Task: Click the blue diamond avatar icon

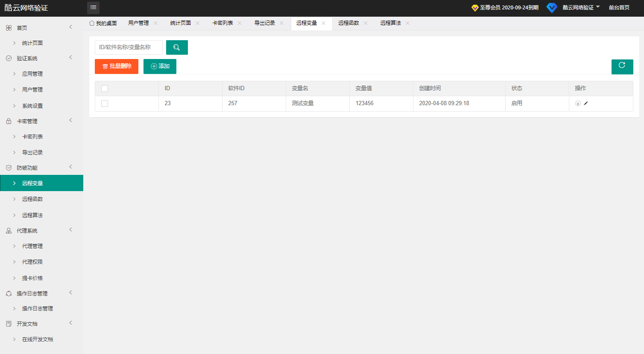Action: pyautogui.click(x=552, y=7)
